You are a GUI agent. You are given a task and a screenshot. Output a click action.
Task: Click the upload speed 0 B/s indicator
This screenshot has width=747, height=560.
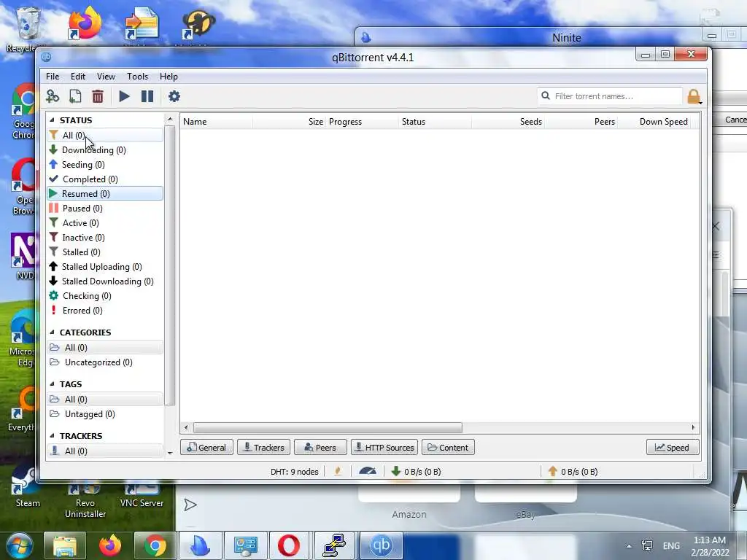(x=573, y=472)
